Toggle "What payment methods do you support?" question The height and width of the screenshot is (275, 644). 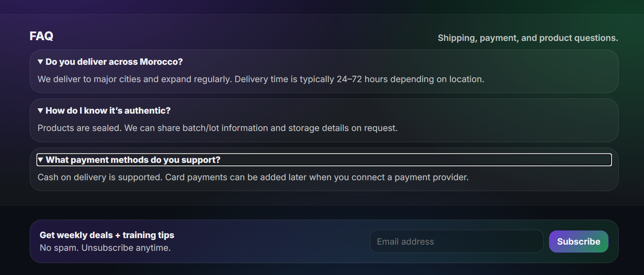[133, 160]
